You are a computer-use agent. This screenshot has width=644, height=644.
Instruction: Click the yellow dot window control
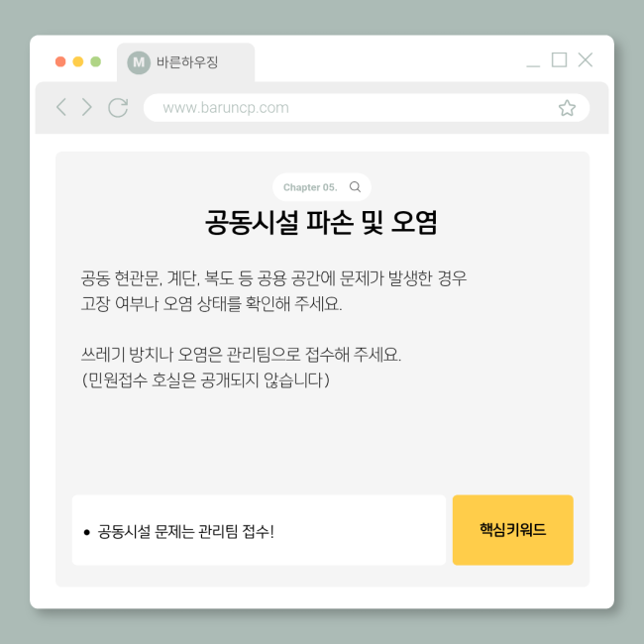(x=78, y=61)
